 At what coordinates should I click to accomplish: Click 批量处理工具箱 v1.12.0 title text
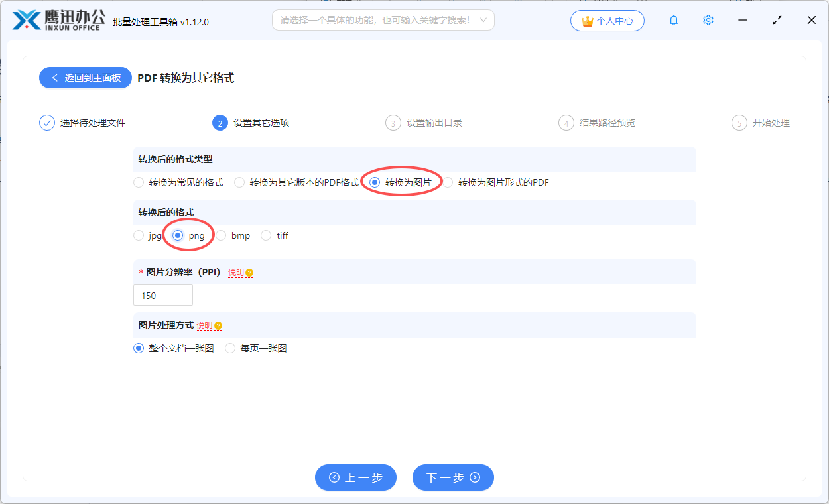160,21
